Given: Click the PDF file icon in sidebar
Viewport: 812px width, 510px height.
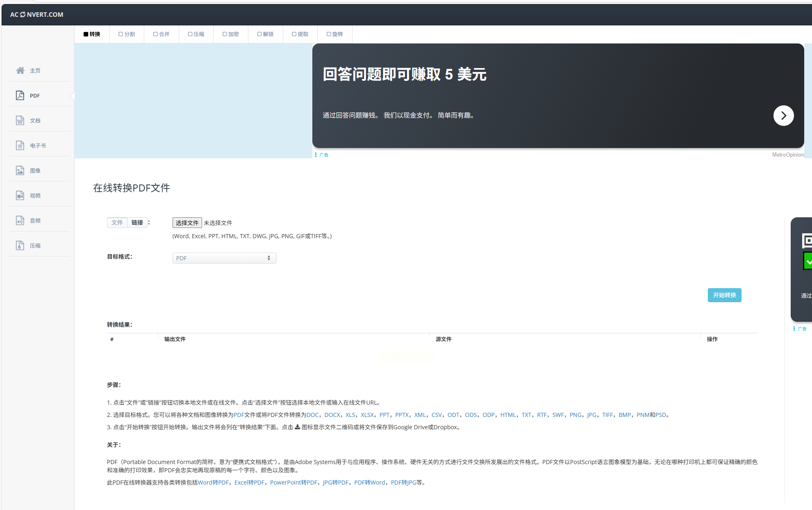Looking at the screenshot, I should tap(20, 96).
